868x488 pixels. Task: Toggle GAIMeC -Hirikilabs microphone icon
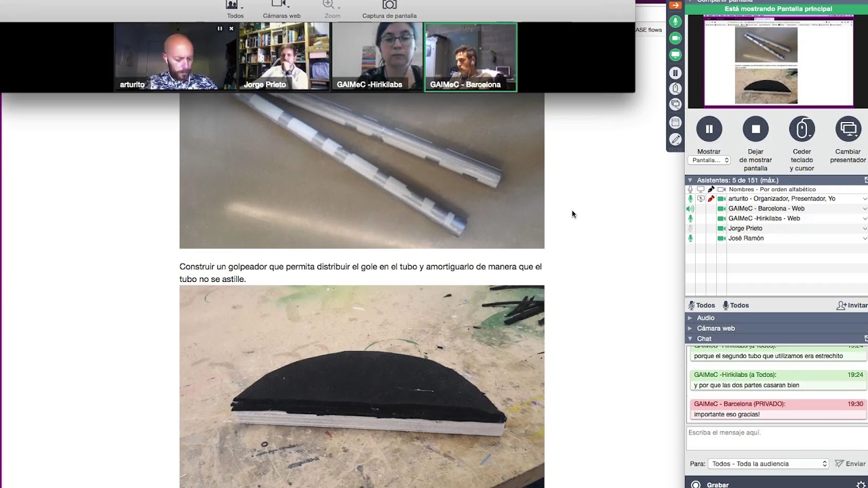click(x=690, y=218)
